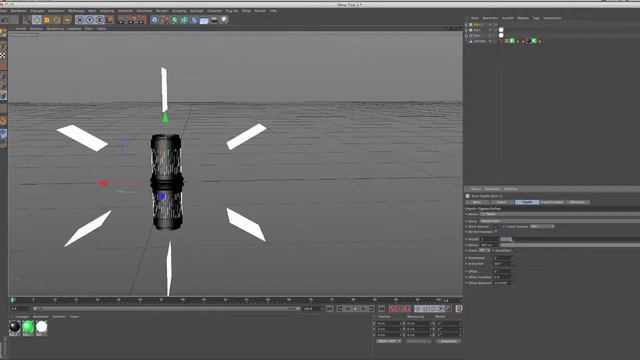The image size is (640, 360).
Task: Select the white material swatch
Action: click(42, 327)
